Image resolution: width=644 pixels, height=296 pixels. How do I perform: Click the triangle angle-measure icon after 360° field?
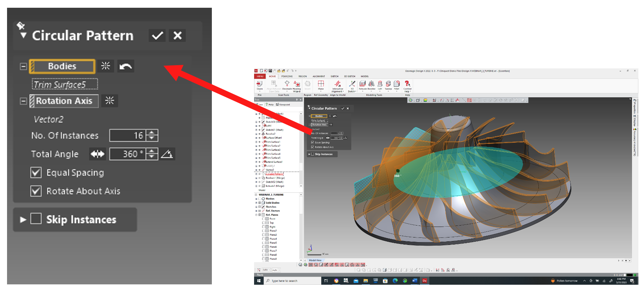tap(167, 154)
